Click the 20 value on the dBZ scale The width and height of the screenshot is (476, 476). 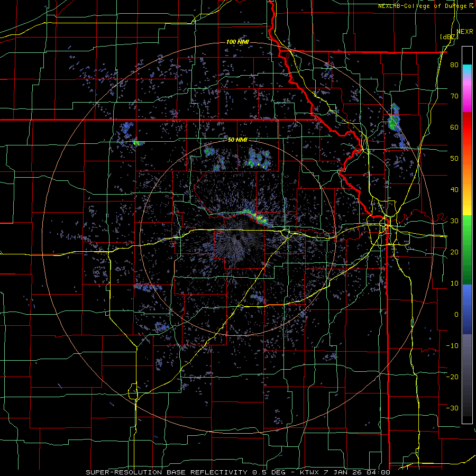tap(454, 252)
